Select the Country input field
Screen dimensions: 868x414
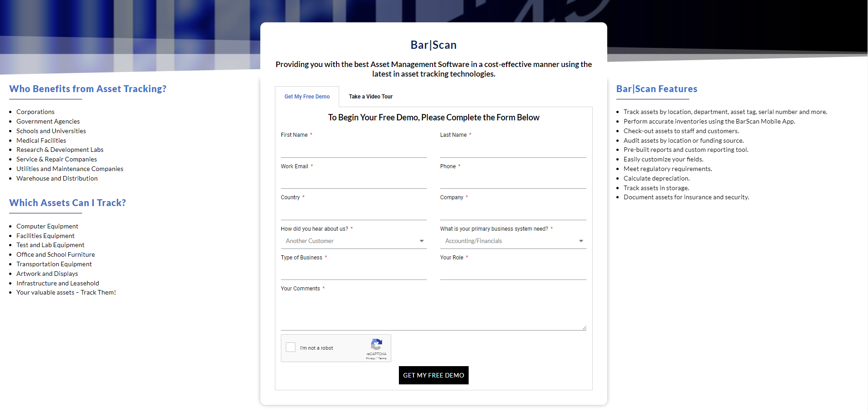click(354, 212)
